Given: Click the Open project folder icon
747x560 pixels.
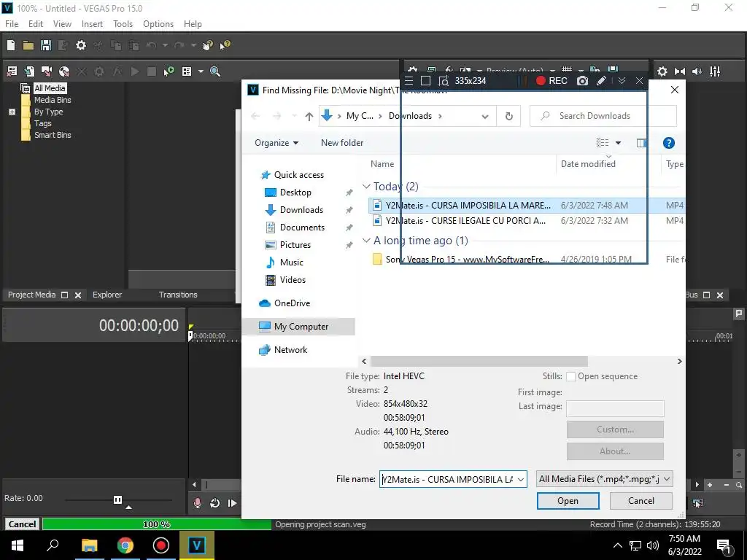Looking at the screenshot, I should pyautogui.click(x=28, y=45).
